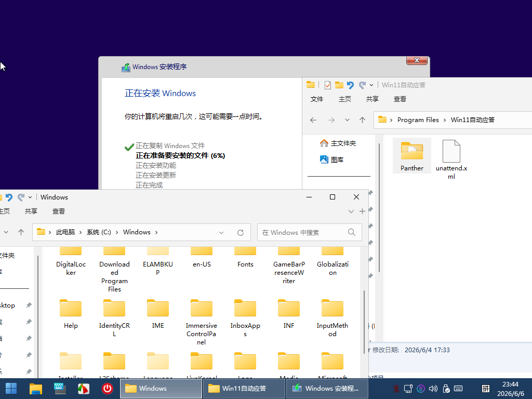Click the 在 Windows 中搜索 search box
Image resolution: width=532 pixels, height=399 pixels.
(310, 232)
